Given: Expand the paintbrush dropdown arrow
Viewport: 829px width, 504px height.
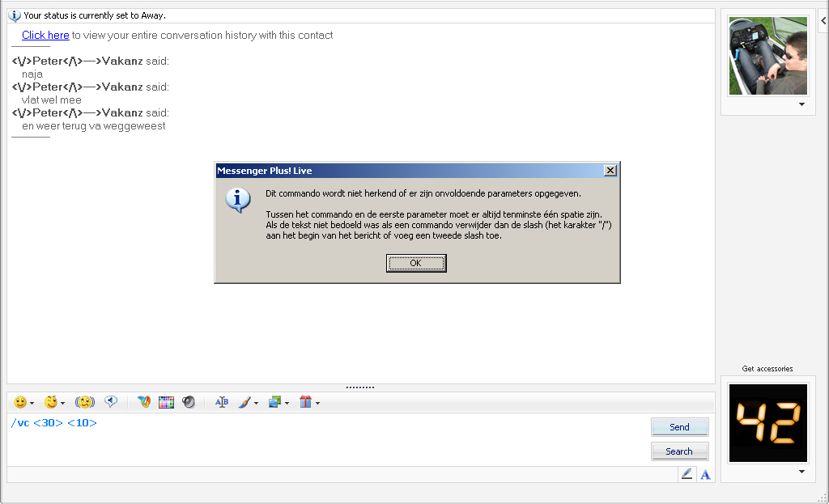Looking at the screenshot, I should (257, 403).
